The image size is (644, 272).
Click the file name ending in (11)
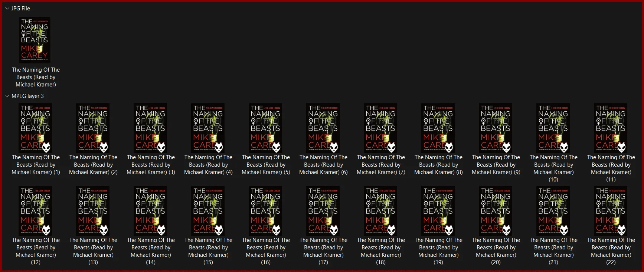coord(611,168)
